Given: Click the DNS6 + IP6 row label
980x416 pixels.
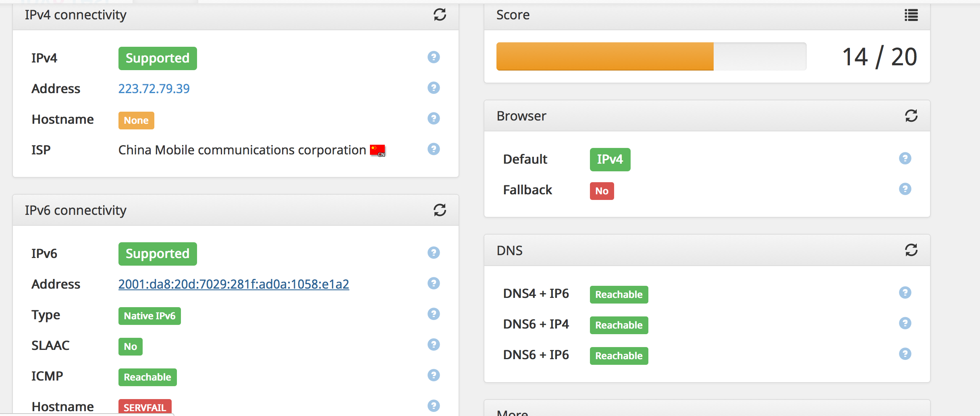Looking at the screenshot, I should tap(536, 355).
